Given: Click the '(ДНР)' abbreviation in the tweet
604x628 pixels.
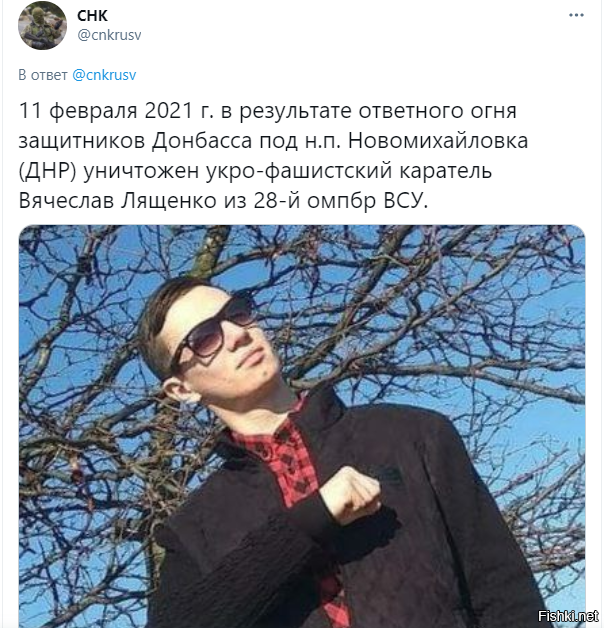Looking at the screenshot, I should [47, 171].
